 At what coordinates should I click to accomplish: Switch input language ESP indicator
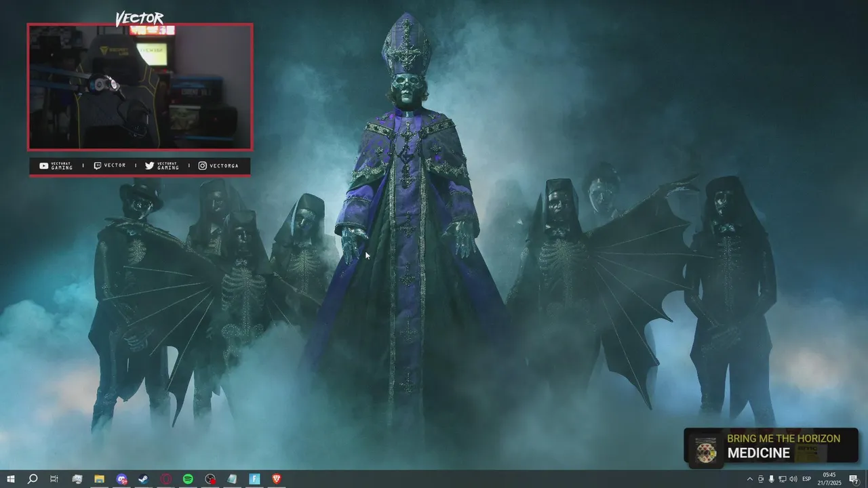point(807,479)
